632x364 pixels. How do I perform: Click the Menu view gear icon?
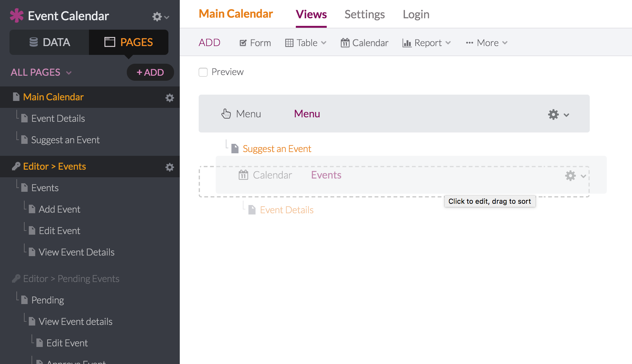pos(553,114)
